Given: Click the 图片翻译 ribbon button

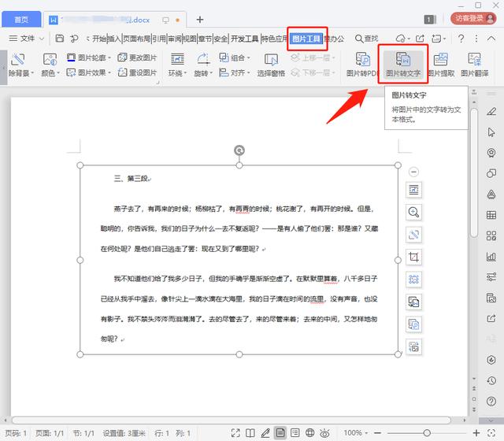Looking at the screenshot, I should pos(474,65).
